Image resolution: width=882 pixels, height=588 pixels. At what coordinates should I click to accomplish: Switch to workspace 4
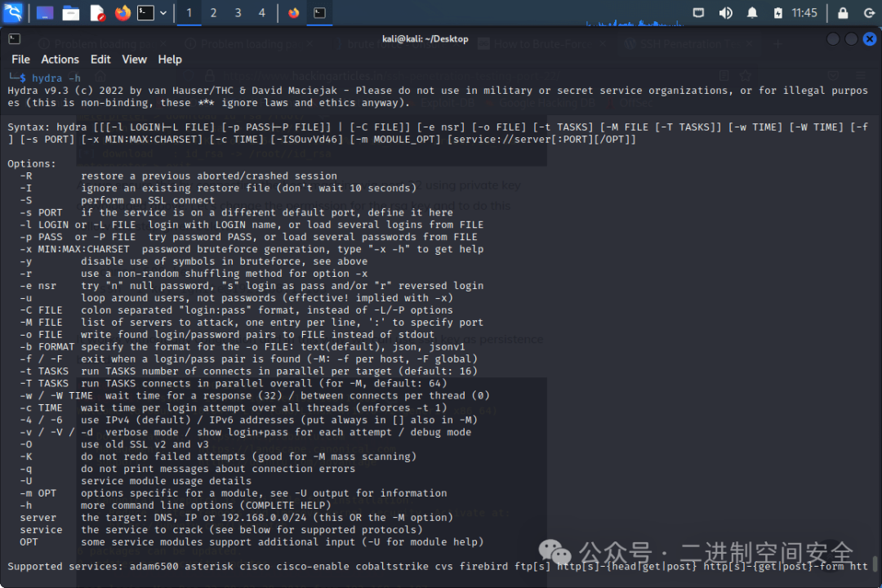261,12
